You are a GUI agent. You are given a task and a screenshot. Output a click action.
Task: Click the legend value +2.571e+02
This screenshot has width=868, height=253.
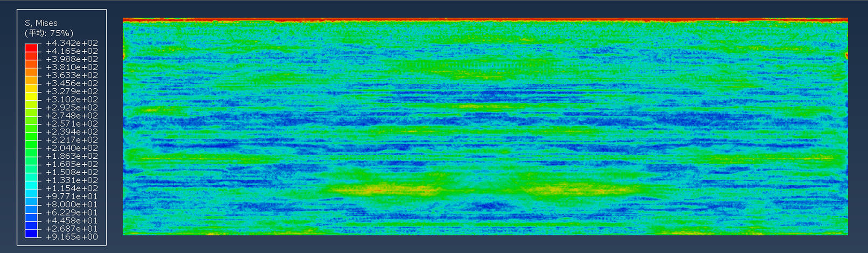(x=72, y=124)
